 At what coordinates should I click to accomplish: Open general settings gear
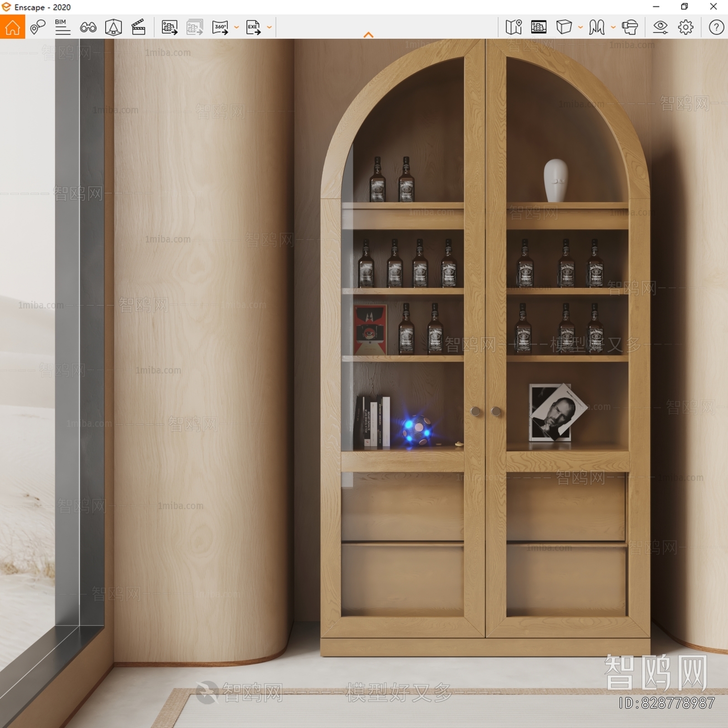click(686, 27)
